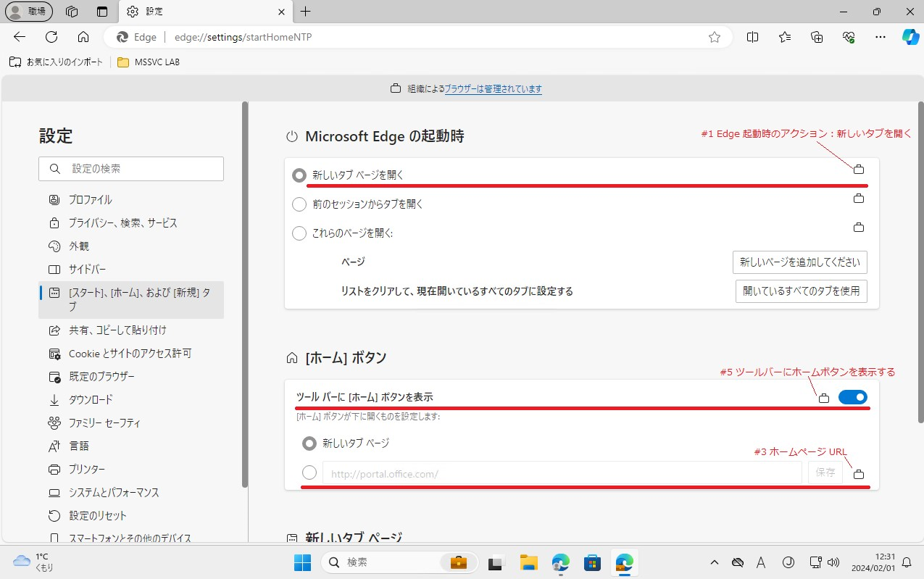Select 新しいタブ ページ radio under Home button
Viewport: 924px width, 579px height.
309,443
